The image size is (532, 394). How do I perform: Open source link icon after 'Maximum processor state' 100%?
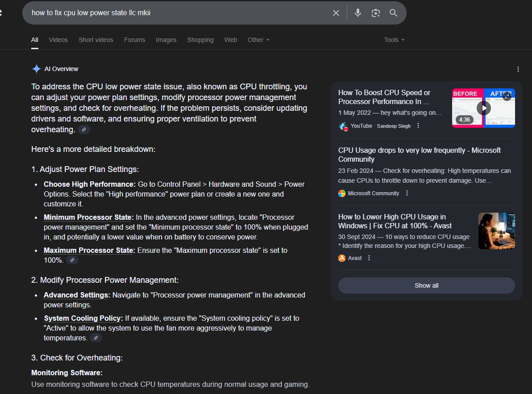[72, 260]
